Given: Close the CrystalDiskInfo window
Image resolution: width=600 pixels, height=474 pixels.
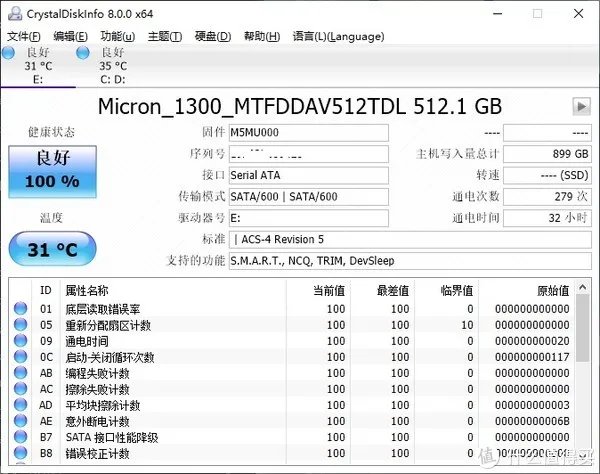Looking at the screenshot, I should pos(579,14).
